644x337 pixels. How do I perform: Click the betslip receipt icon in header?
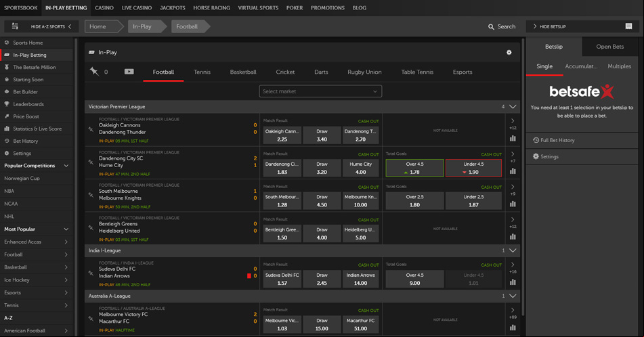628,26
